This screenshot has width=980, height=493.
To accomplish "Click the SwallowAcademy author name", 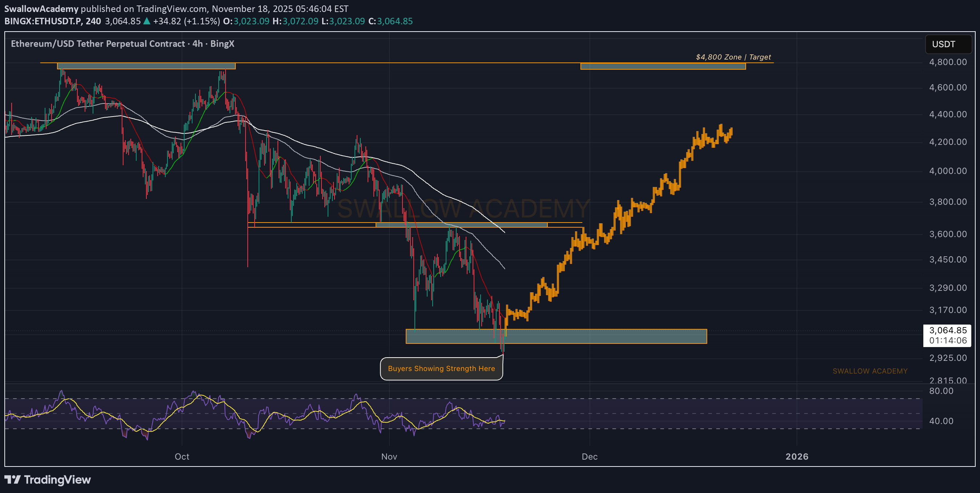I will click(41, 8).
